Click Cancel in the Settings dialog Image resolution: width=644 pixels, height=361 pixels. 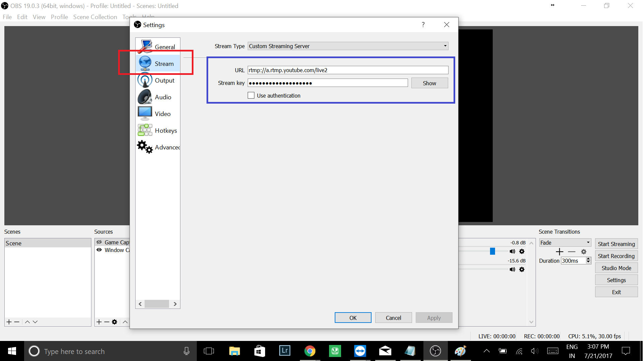pos(394,318)
